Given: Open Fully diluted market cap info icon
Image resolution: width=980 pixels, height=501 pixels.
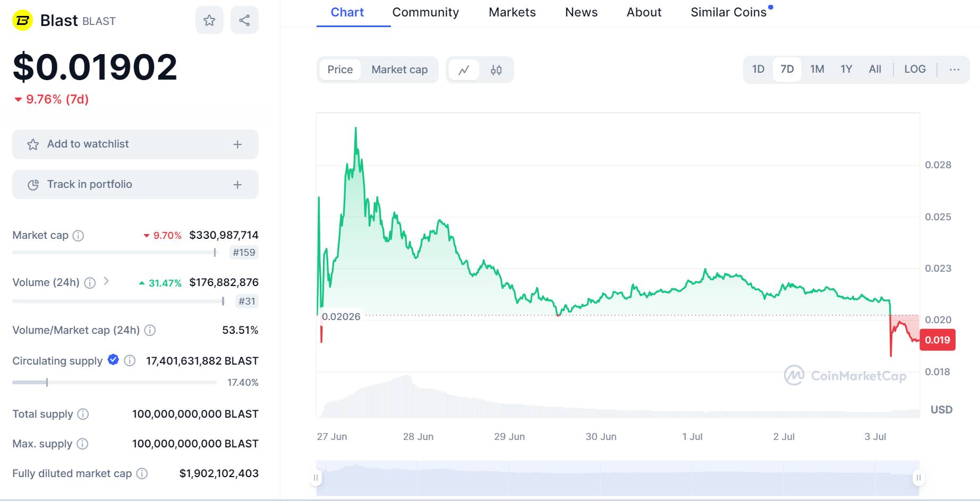Looking at the screenshot, I should coord(142,473).
